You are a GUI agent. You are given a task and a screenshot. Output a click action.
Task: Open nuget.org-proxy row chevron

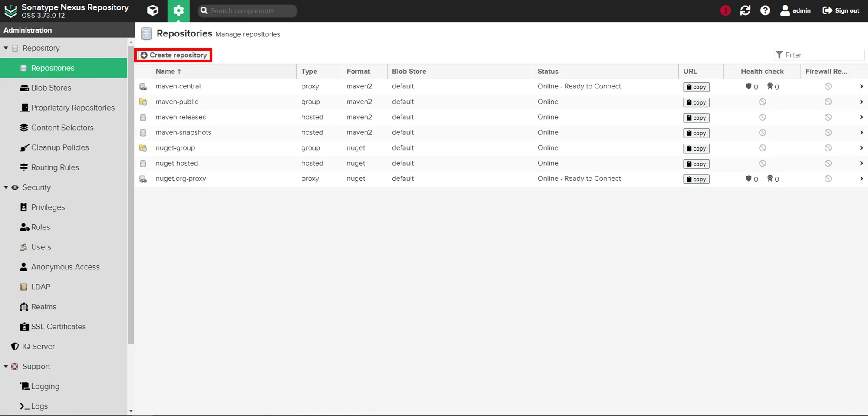[x=861, y=179]
